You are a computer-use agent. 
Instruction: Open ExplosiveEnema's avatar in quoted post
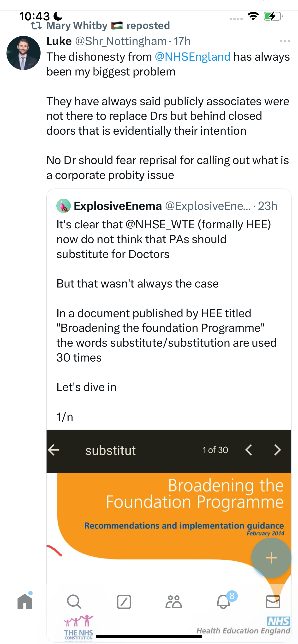click(x=64, y=206)
